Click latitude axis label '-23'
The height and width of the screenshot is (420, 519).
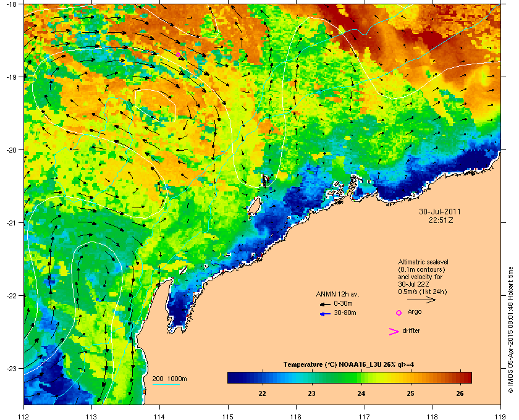click(x=11, y=368)
